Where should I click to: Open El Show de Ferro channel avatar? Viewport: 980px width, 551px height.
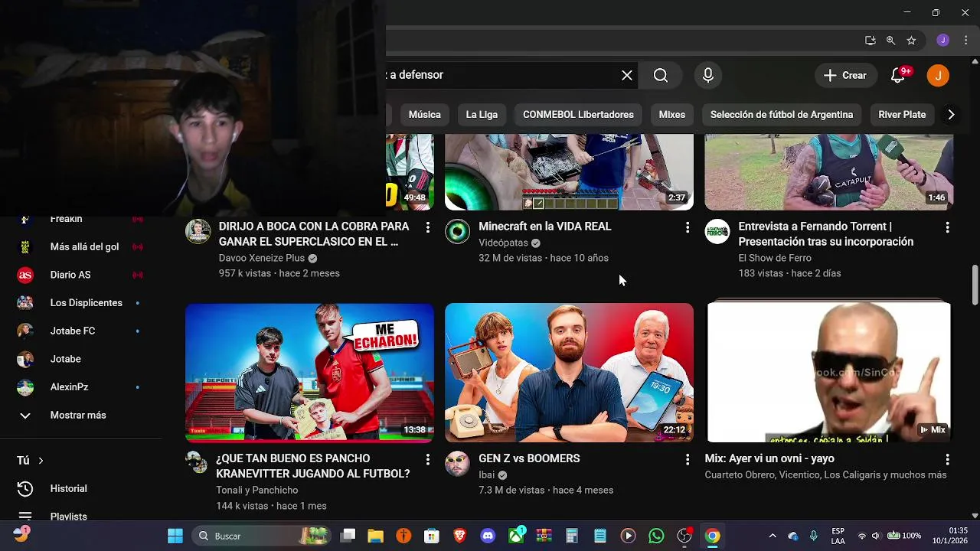tap(717, 232)
